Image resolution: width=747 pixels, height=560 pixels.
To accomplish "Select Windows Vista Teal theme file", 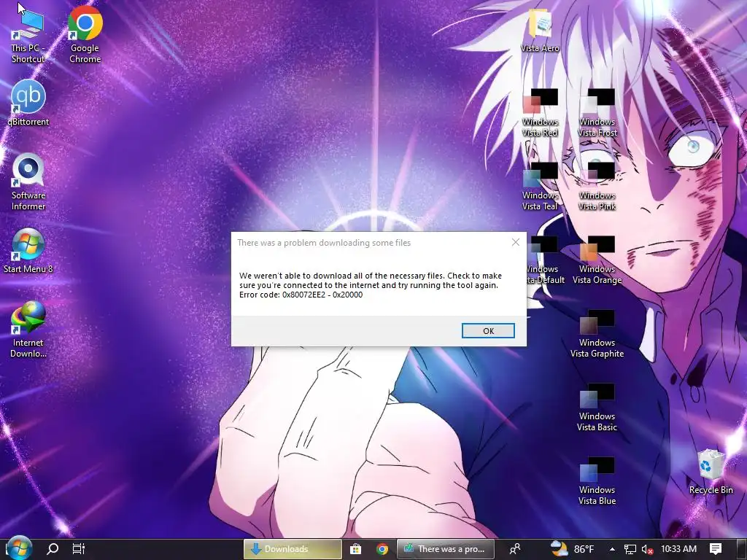I will point(540,187).
